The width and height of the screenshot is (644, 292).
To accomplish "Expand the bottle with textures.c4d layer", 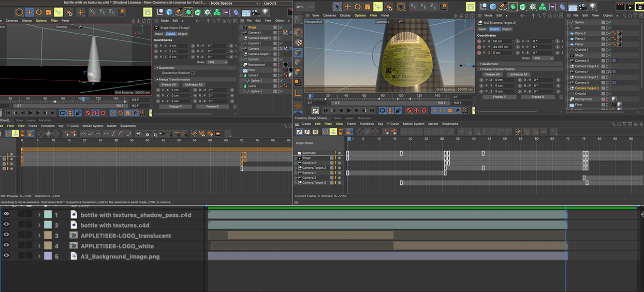I will pos(39,225).
